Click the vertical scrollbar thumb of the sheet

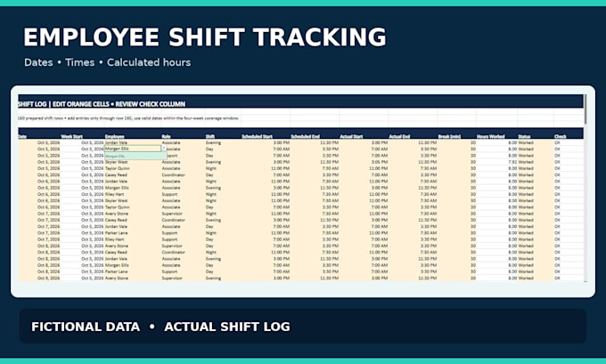pyautogui.click(x=586, y=109)
